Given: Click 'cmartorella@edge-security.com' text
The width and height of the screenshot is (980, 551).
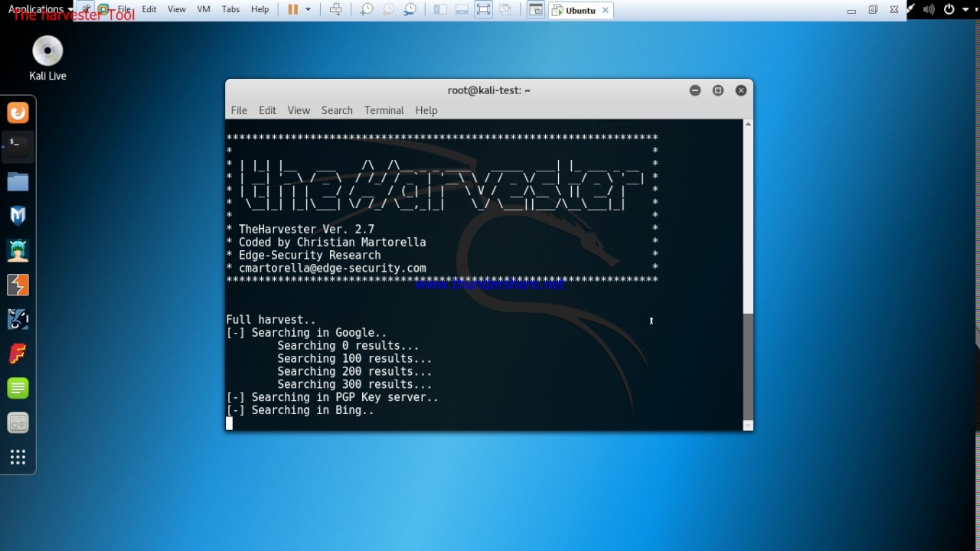Looking at the screenshot, I should [332, 268].
